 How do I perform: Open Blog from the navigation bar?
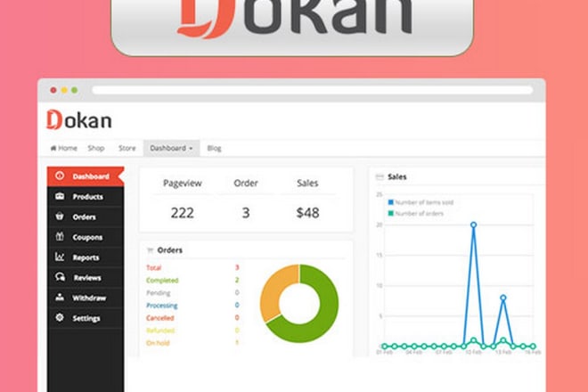214,148
